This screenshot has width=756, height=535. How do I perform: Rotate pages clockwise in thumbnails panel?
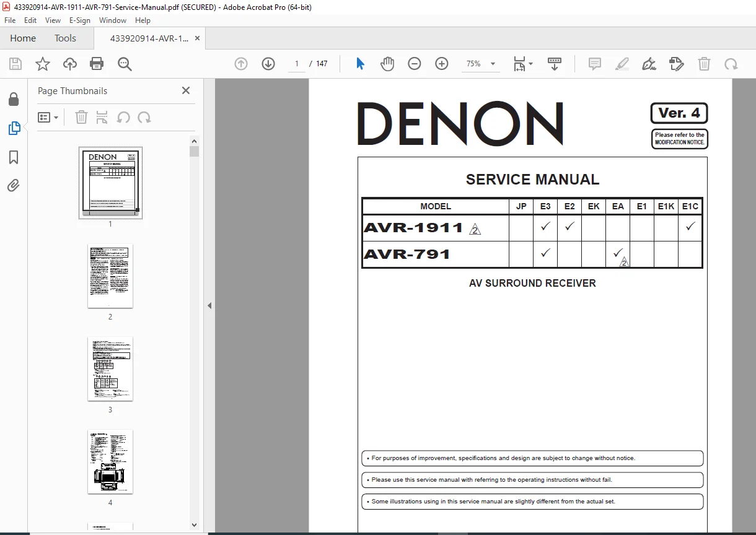(144, 117)
